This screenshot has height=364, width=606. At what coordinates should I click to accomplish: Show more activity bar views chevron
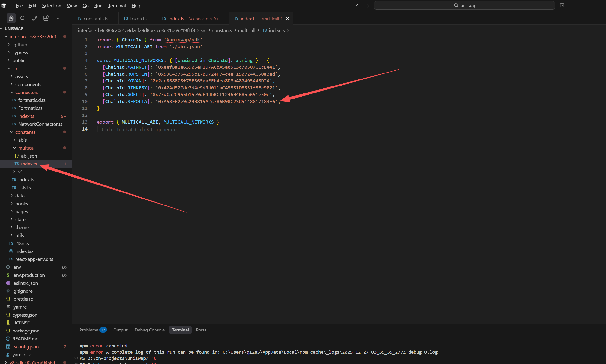pos(58,18)
